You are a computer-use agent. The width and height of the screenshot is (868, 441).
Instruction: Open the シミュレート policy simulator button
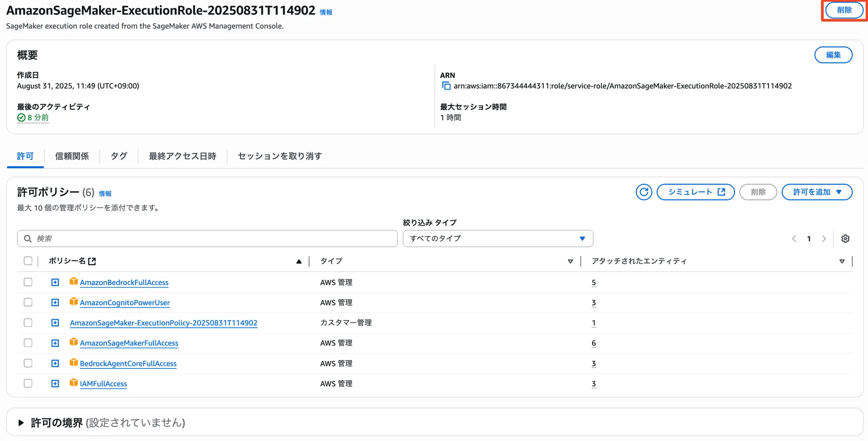coord(696,192)
